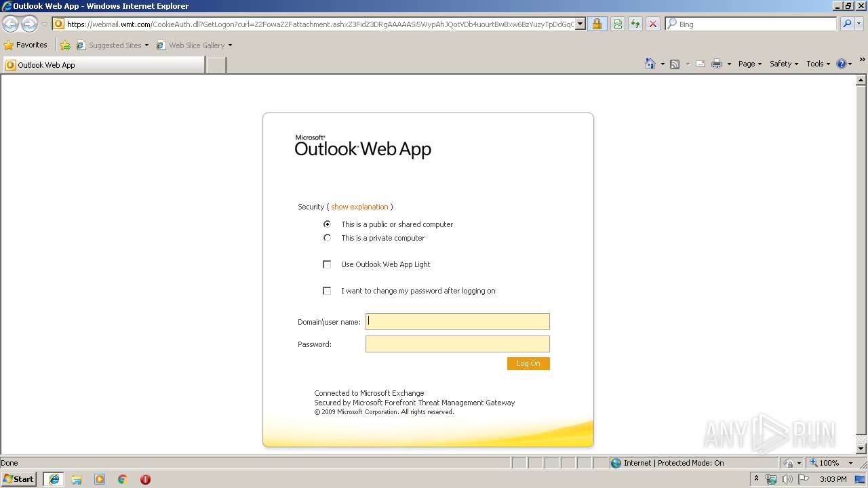The width and height of the screenshot is (868, 488).
Task: Click the Add to Favorites Bar icon
Action: pos(65,45)
